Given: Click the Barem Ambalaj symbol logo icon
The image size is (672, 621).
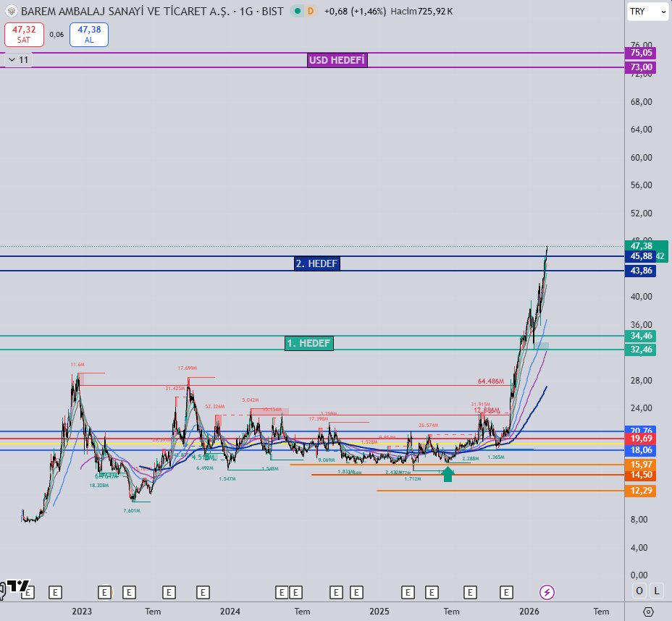Looking at the screenshot, I should coord(12,12).
